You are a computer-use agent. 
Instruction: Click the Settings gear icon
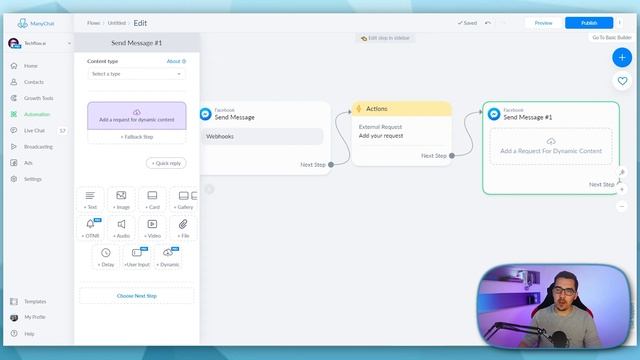pos(14,179)
